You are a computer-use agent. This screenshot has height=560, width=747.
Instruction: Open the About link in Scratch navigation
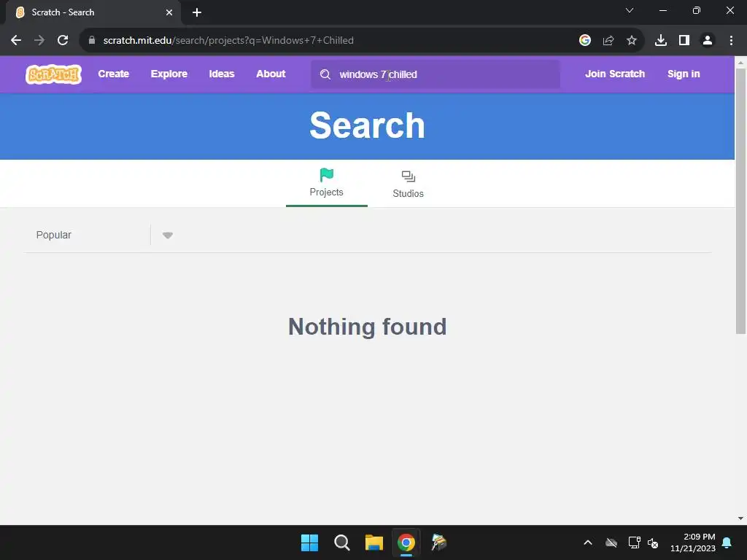[x=271, y=74]
